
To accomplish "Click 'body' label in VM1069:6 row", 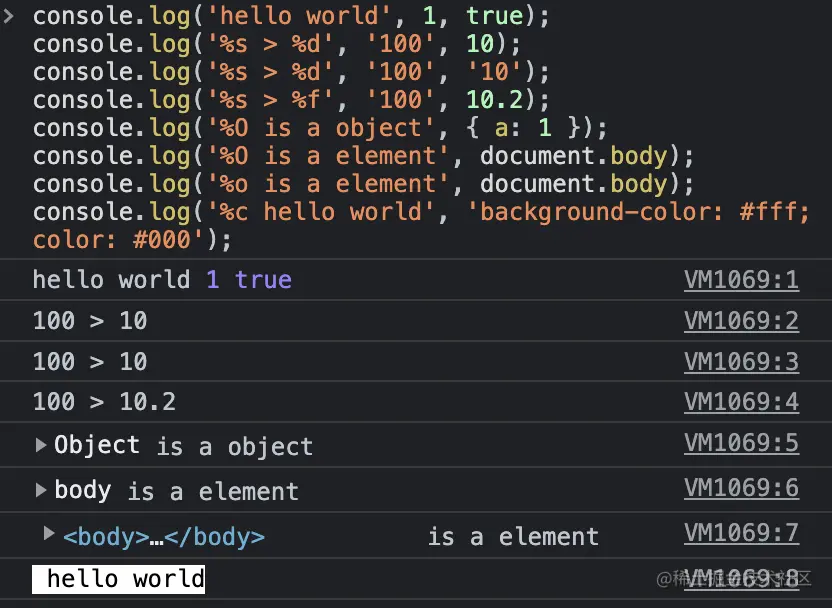I will (83, 490).
